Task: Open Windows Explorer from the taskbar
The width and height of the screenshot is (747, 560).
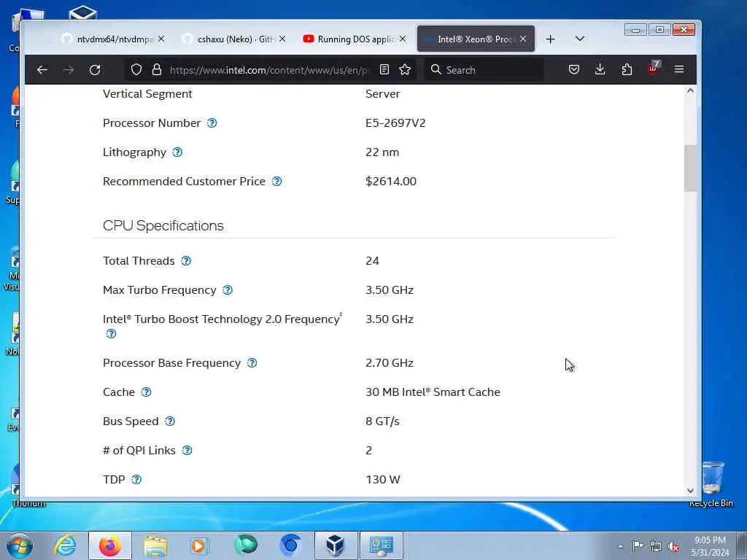Action: [x=155, y=545]
